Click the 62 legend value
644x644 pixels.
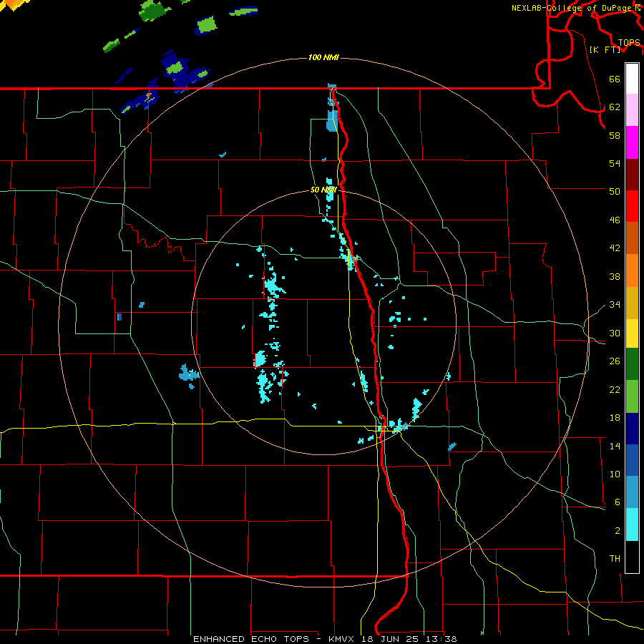pos(615,107)
